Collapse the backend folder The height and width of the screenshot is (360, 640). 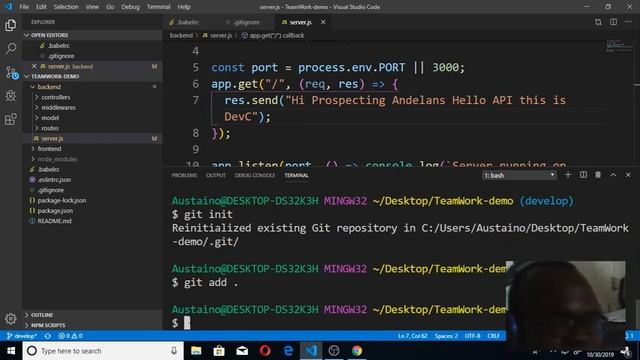[93, 87]
